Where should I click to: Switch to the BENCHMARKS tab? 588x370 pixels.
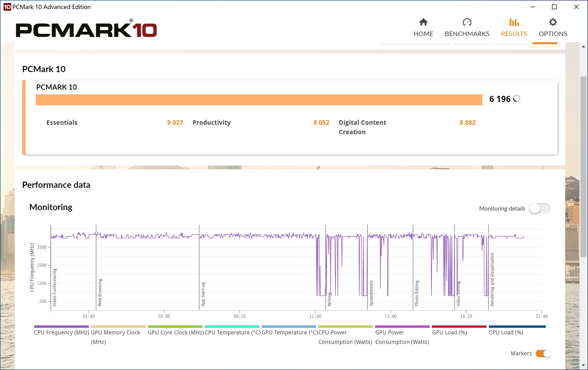tap(467, 34)
